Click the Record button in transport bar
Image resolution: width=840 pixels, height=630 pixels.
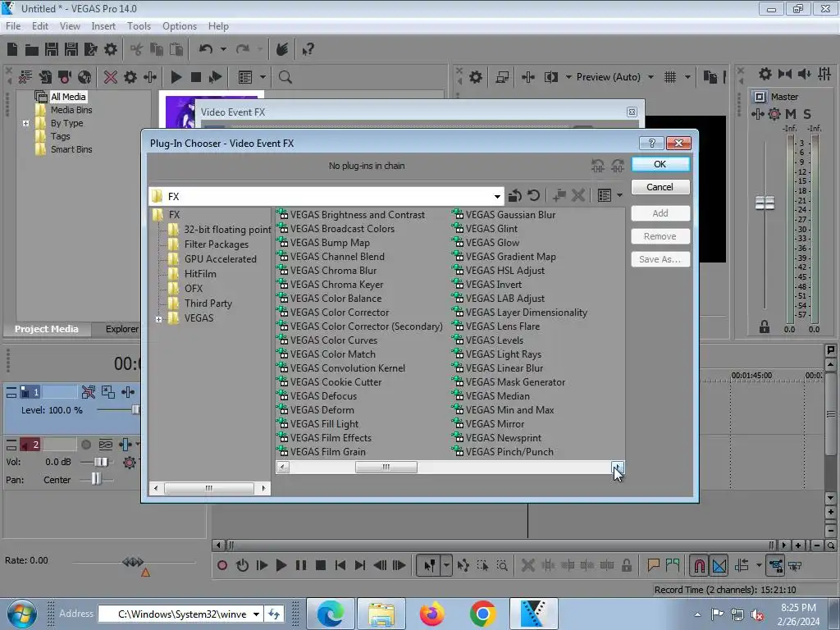[222, 565]
